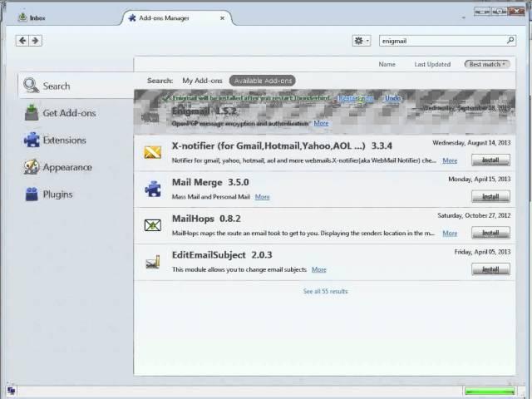Open the Appearance category
This screenshot has width=532, height=399.
coord(76,167)
